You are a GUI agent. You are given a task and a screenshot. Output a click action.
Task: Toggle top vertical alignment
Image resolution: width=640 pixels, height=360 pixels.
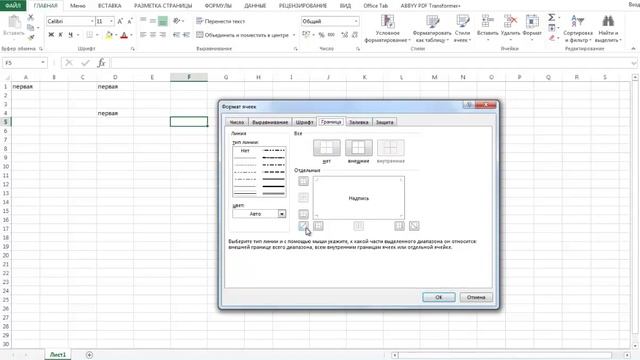tap(143, 21)
